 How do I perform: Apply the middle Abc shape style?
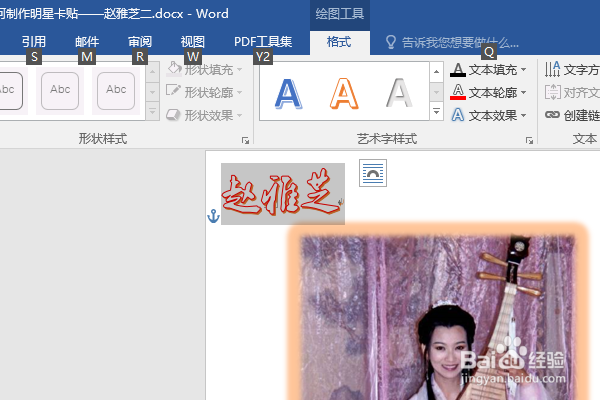click(x=60, y=91)
